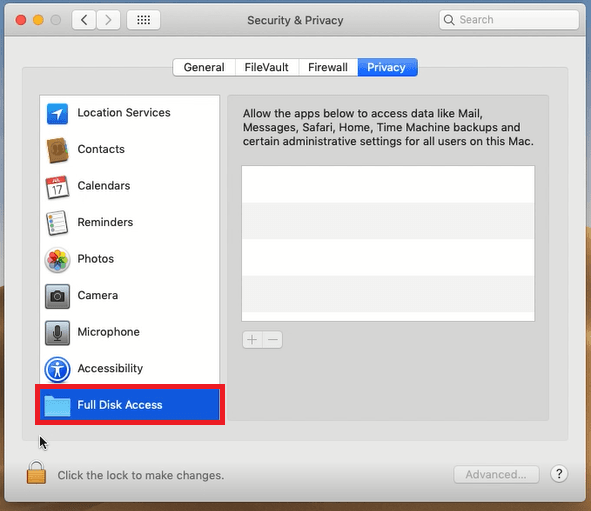The image size is (591, 511).
Task: Click the Calendars icon showing 17
Action: pos(57,187)
